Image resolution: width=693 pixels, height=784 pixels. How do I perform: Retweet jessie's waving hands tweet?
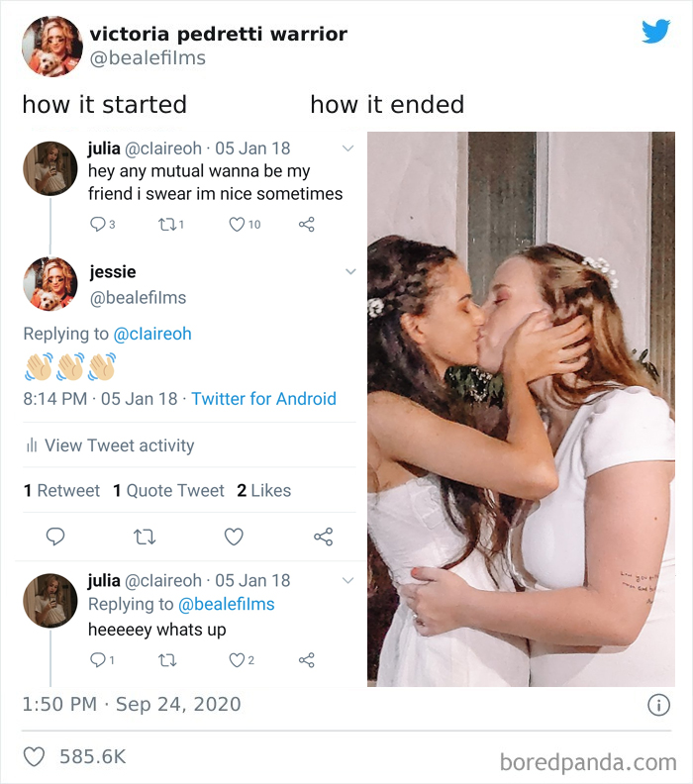tap(145, 537)
